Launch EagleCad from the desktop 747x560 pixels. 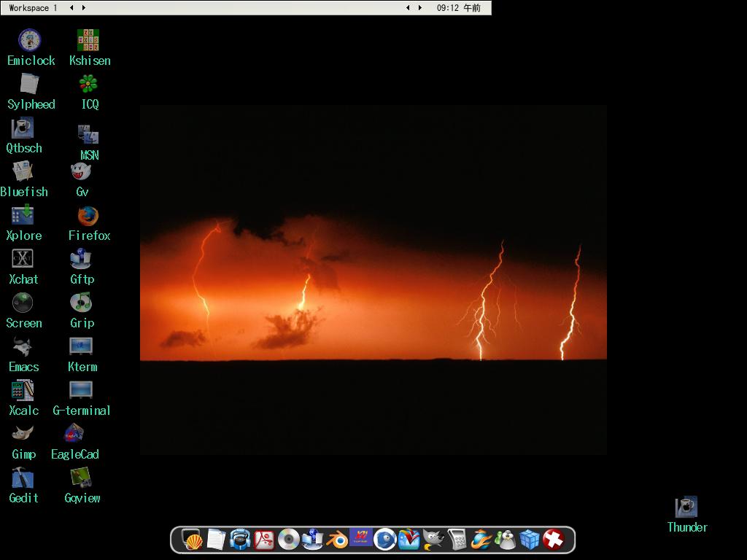point(74,434)
